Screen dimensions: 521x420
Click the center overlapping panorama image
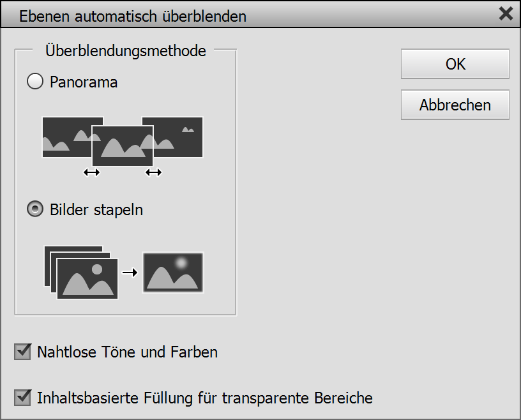[123, 146]
